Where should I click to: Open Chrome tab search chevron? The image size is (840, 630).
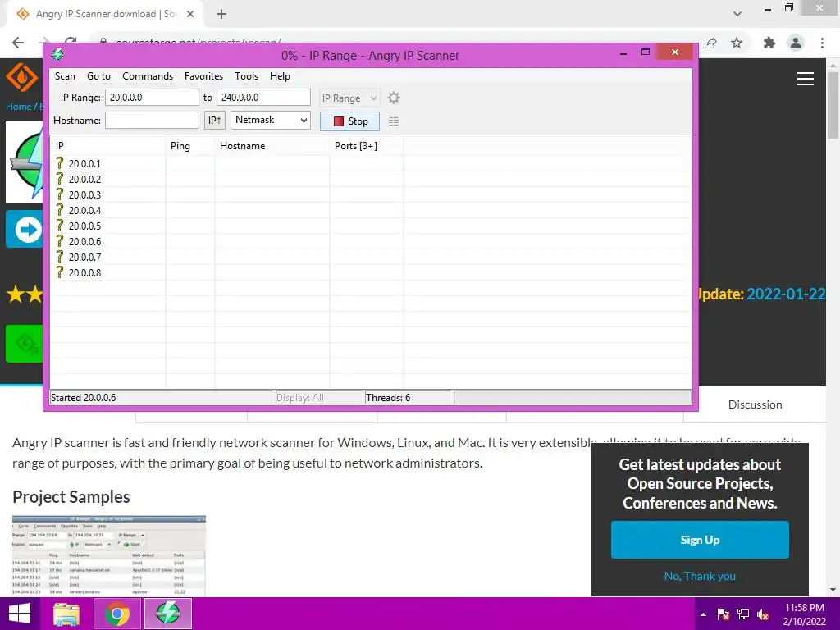click(x=737, y=14)
